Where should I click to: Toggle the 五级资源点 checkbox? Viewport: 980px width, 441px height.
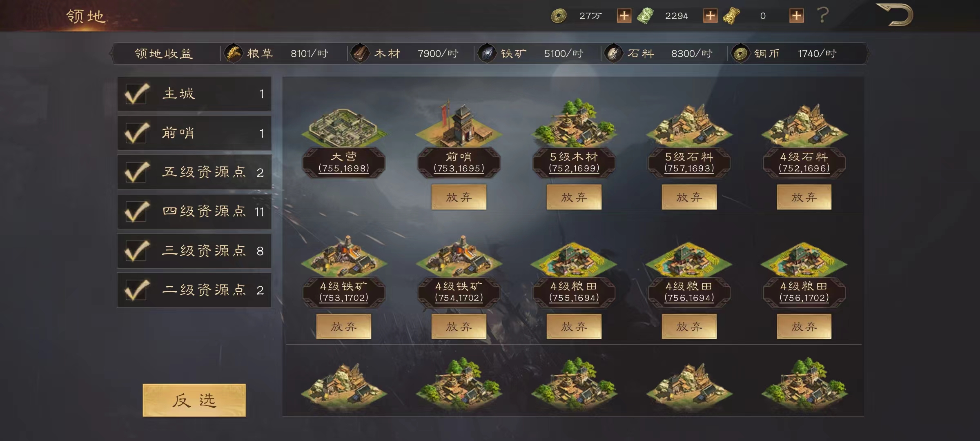tap(136, 172)
